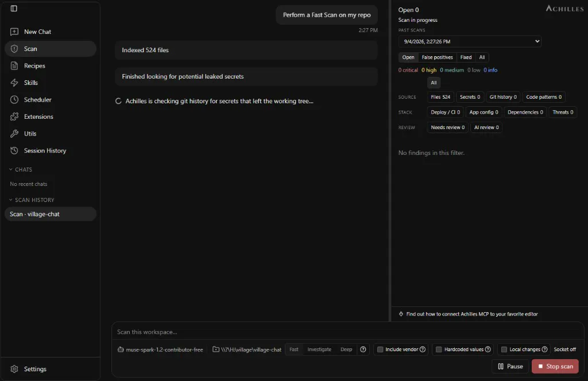Collapse the sidebar with the panel icon
588x381 pixels.
click(x=14, y=8)
